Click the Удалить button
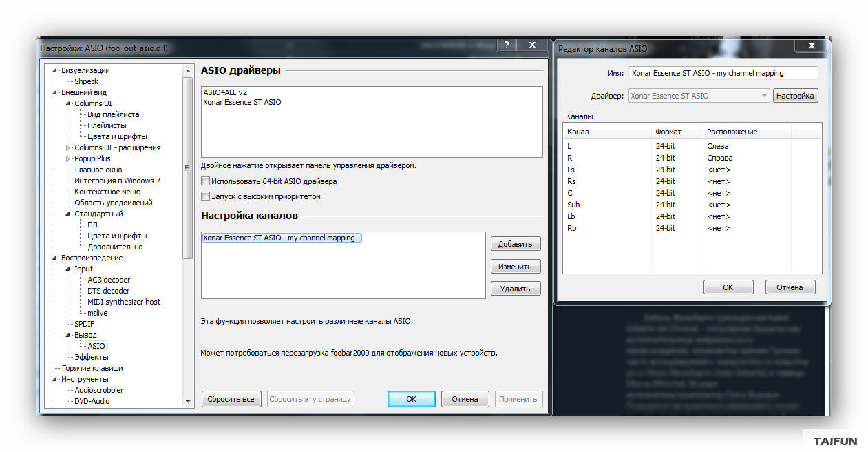 click(516, 289)
